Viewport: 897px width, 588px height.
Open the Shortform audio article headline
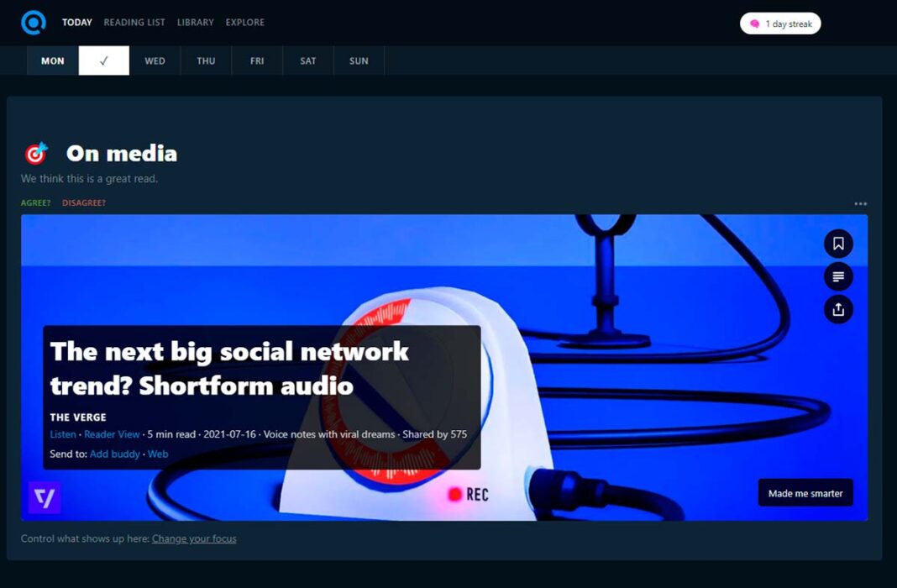point(229,369)
